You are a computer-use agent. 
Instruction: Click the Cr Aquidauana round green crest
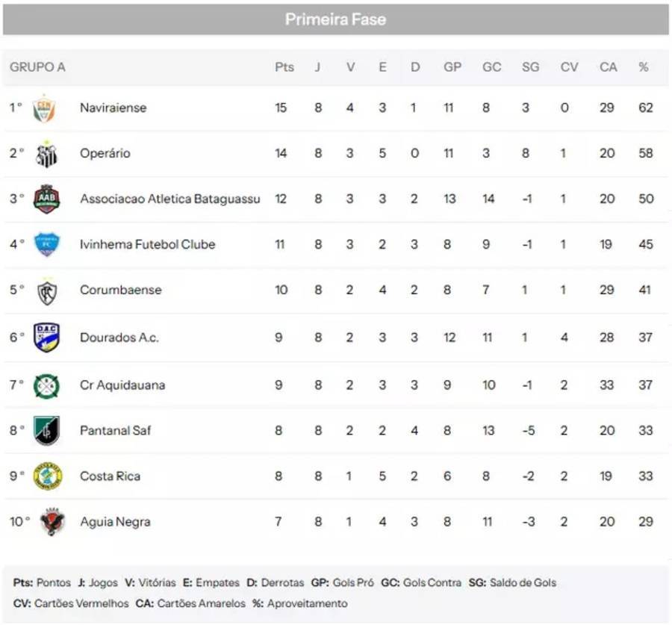point(46,385)
